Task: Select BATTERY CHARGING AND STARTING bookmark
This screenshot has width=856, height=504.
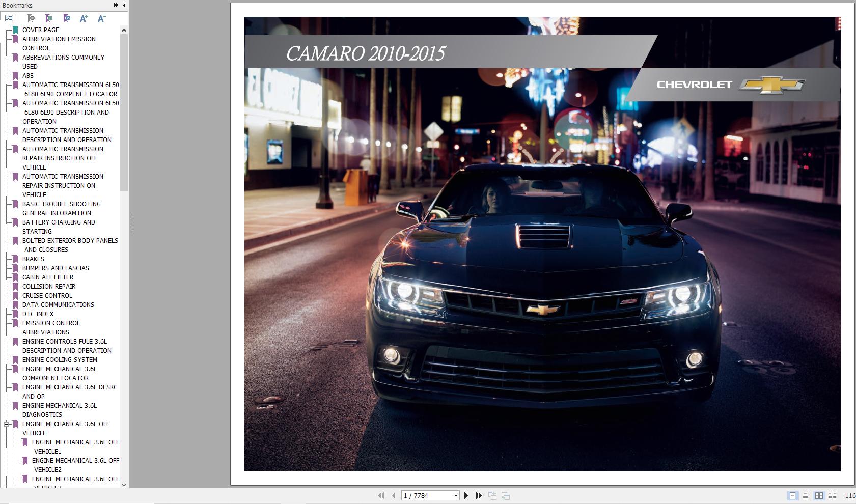Action: click(x=59, y=227)
